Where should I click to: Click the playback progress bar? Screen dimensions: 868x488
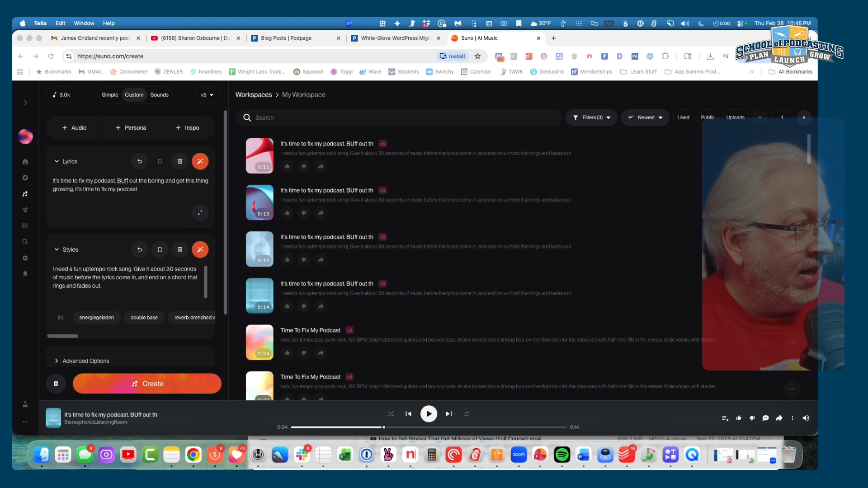coord(429,427)
